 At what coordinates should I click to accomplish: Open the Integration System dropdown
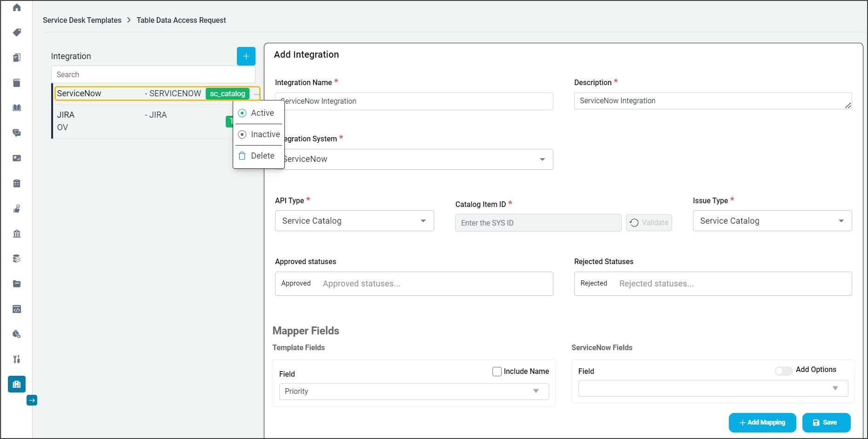pyautogui.click(x=414, y=159)
